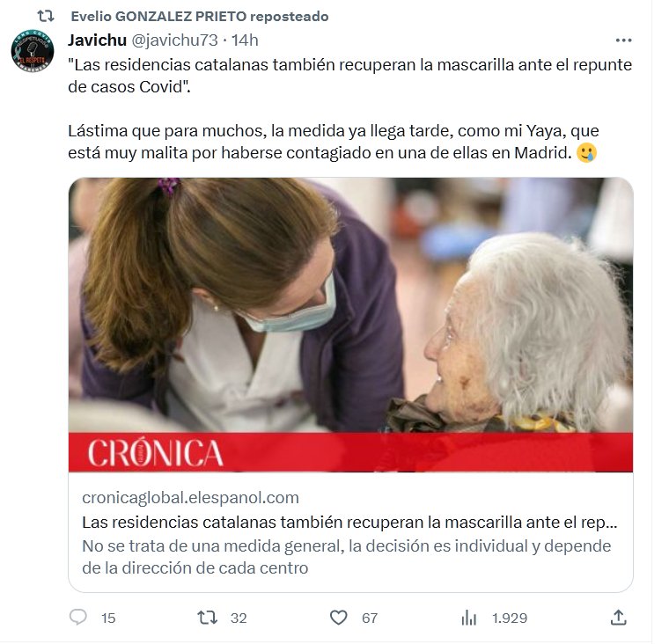Viewport: 669px width, 644px height.
Task: Click Javichu's profile avatar
Action: 33,51
